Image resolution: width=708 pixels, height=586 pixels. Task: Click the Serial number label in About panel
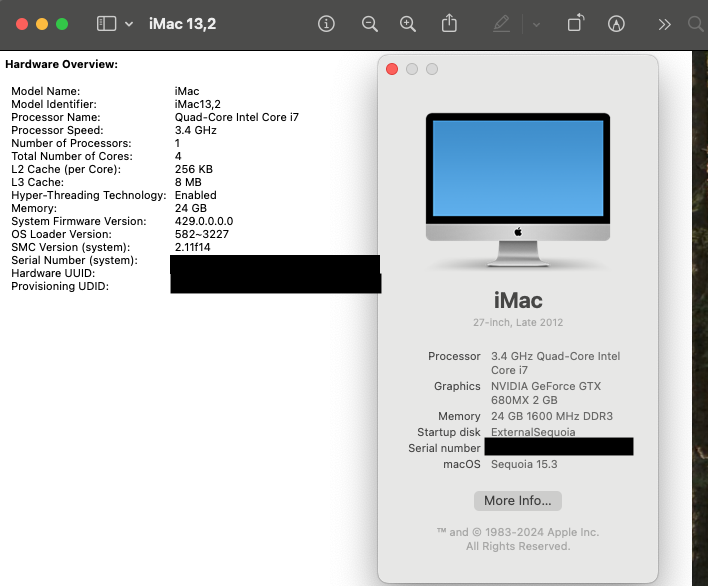(444, 448)
